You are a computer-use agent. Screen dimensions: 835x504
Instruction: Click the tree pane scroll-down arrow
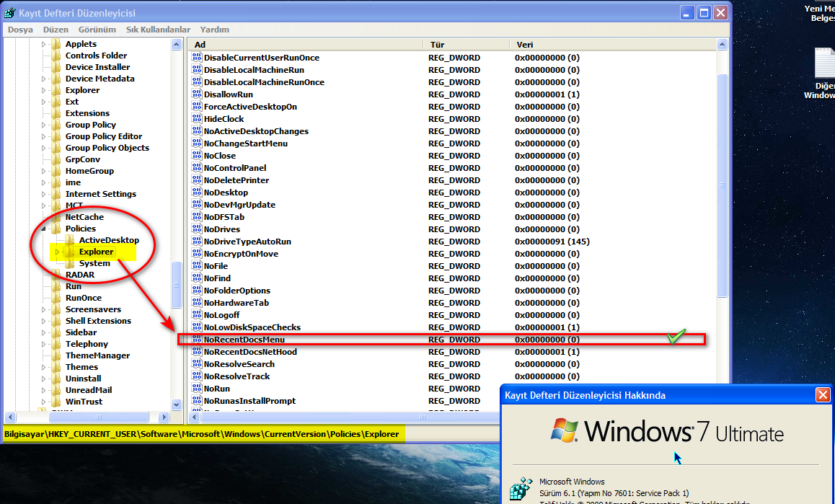176,405
